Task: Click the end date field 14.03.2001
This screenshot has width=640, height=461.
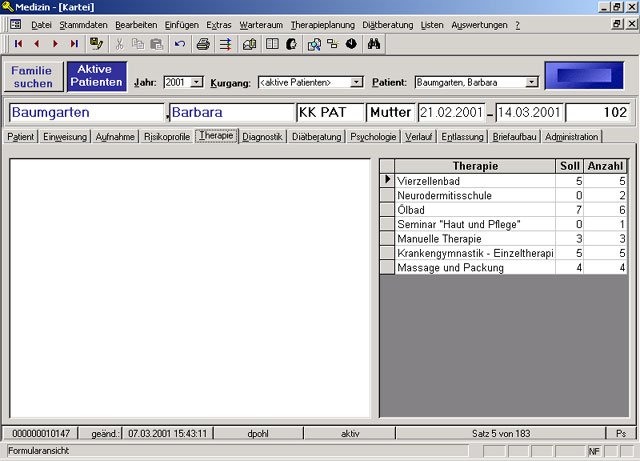Action: click(x=529, y=112)
